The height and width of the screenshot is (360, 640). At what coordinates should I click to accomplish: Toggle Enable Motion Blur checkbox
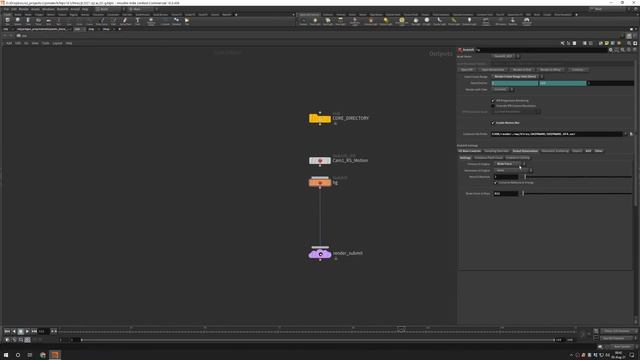(x=493, y=122)
